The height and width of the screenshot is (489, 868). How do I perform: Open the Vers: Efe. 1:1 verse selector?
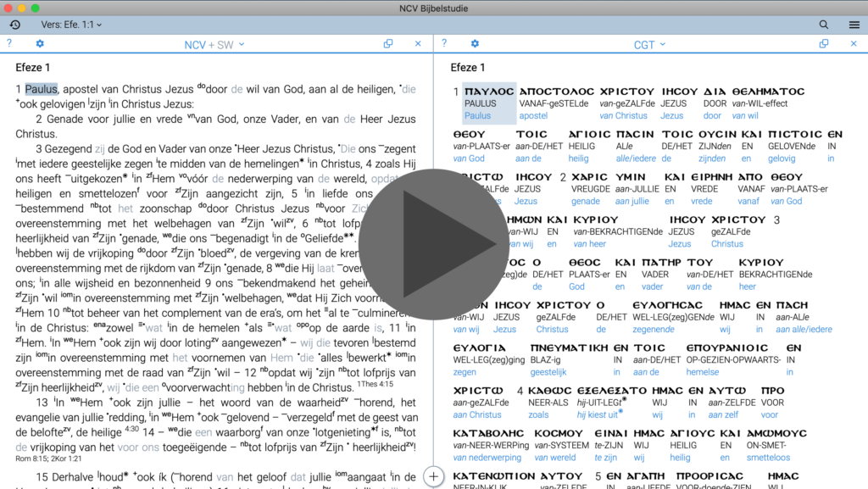pyautogui.click(x=71, y=25)
